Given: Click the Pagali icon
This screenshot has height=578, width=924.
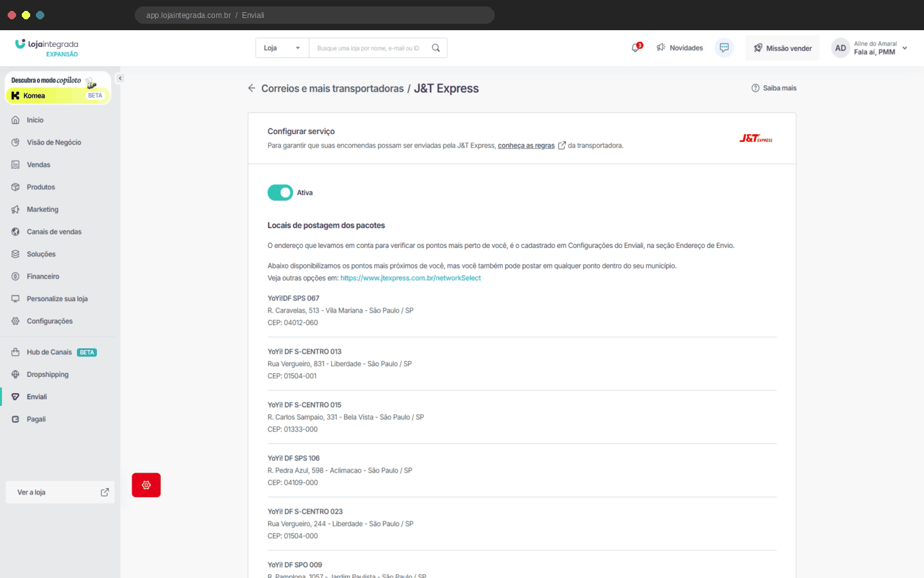Looking at the screenshot, I should (15, 419).
